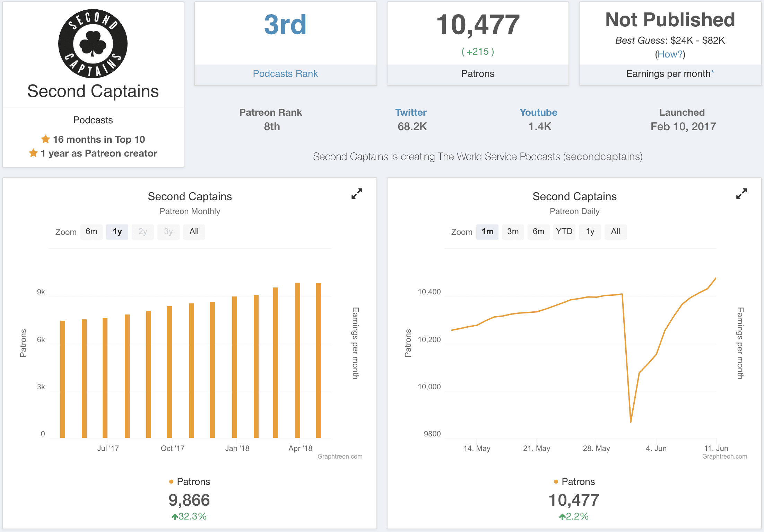This screenshot has width=764, height=532.
Task: Click the How? earnings estimate link
Action: click(x=670, y=54)
